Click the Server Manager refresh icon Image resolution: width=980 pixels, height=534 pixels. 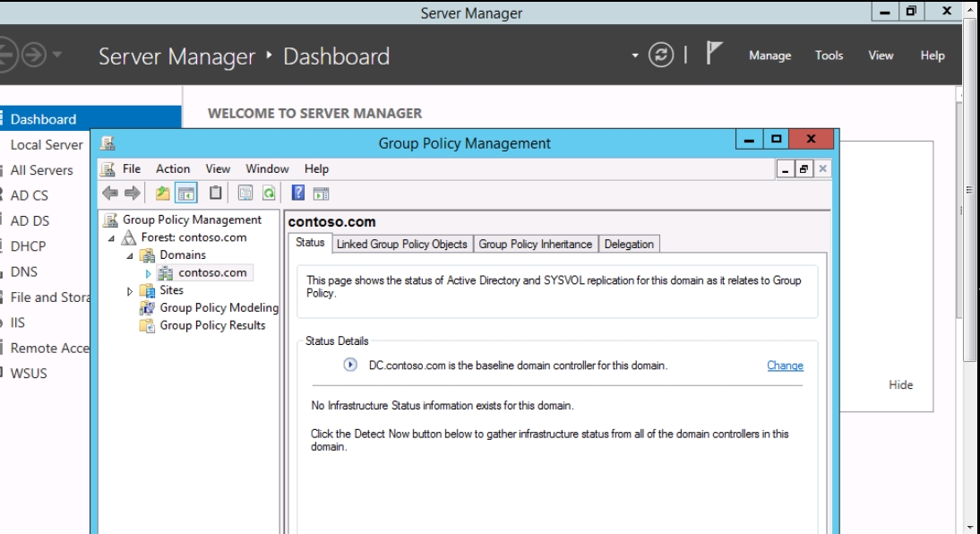[660, 55]
